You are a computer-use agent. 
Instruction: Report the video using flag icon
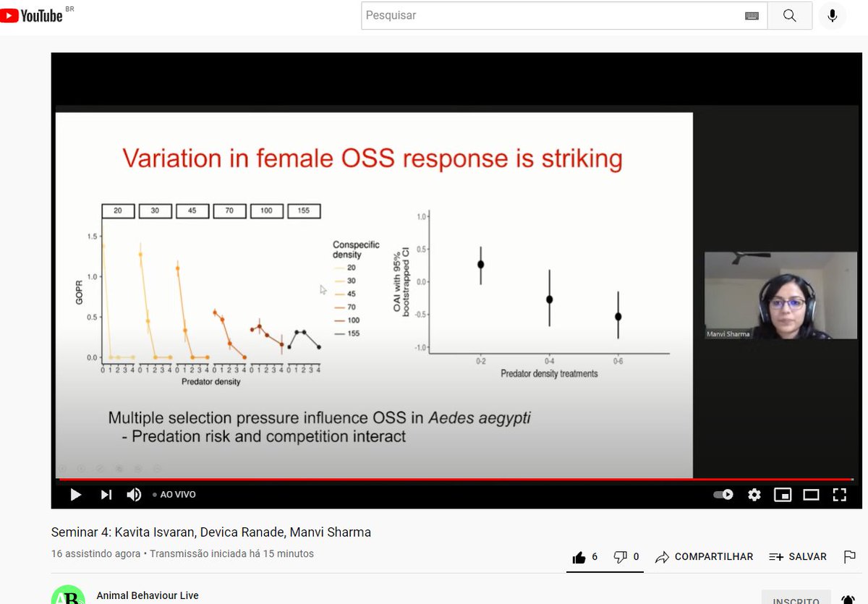point(850,557)
